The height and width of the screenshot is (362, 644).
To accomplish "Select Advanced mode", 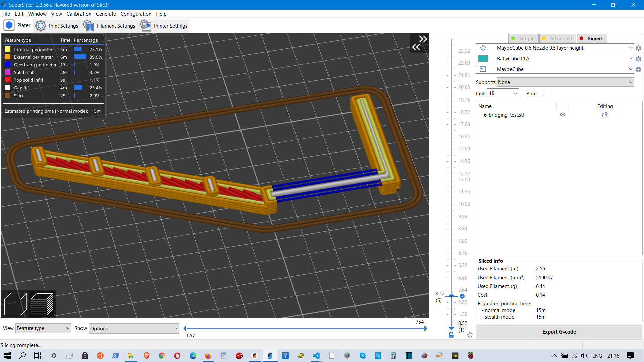I will tap(557, 39).
